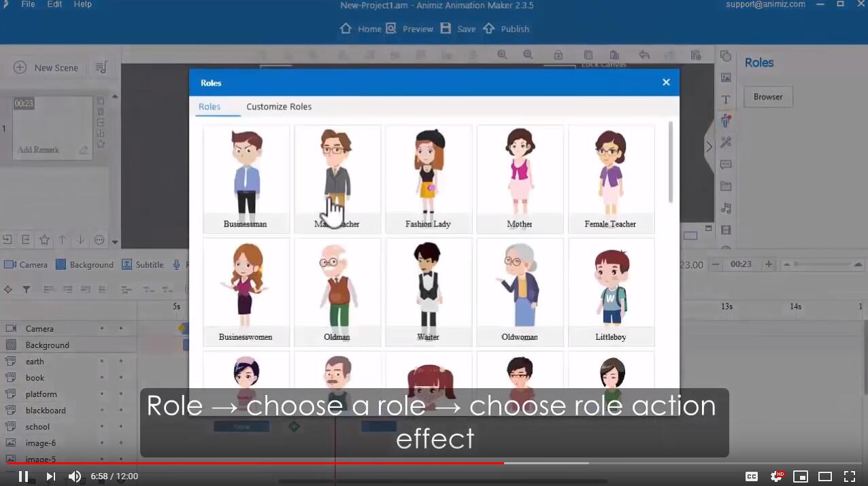Click the paste icon in canvas toolbar
The image size is (868, 486).
pos(614,54)
